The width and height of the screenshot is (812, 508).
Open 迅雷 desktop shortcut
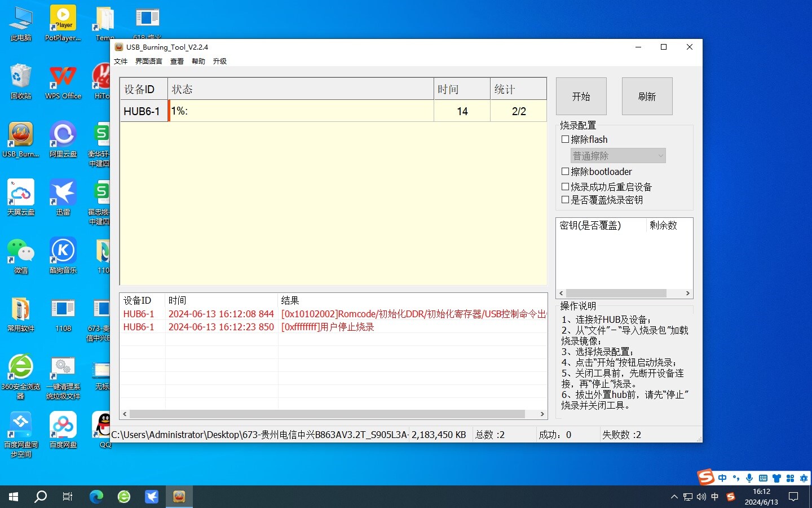point(63,198)
